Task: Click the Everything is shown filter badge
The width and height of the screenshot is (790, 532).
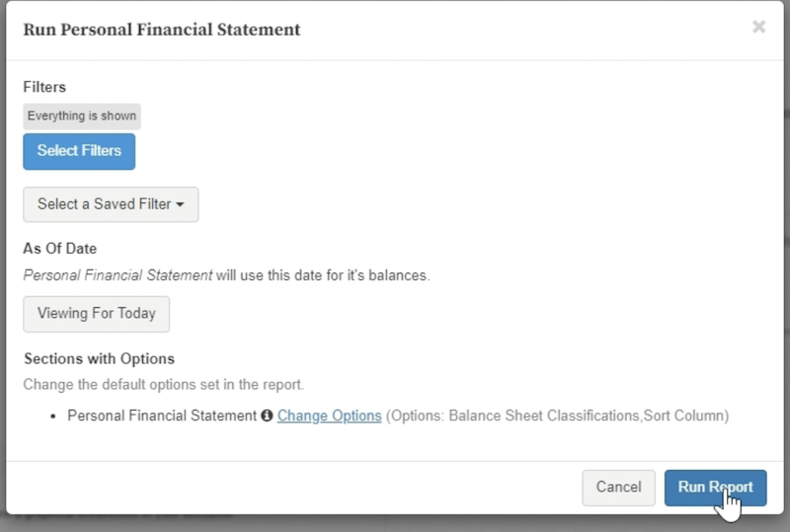Action: point(82,115)
